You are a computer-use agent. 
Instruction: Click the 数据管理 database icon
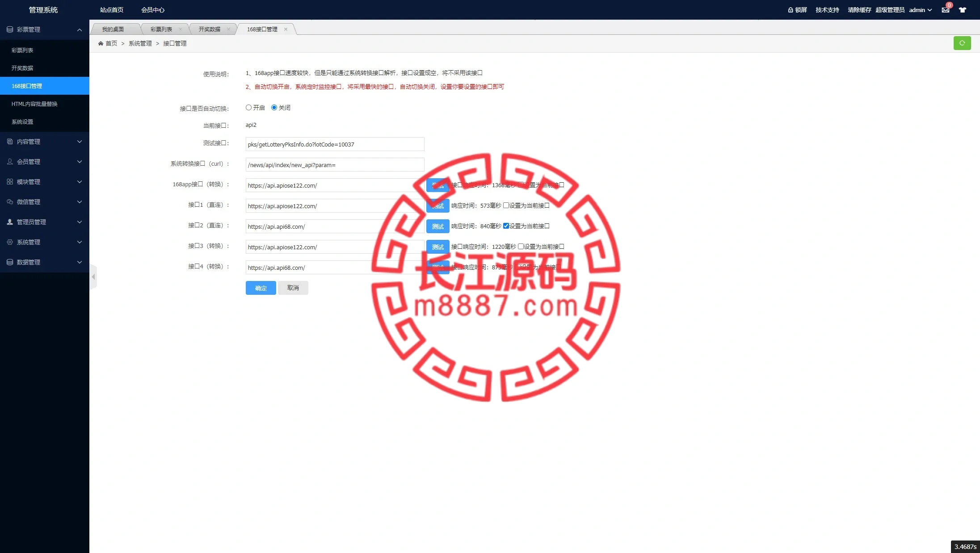[10, 262]
